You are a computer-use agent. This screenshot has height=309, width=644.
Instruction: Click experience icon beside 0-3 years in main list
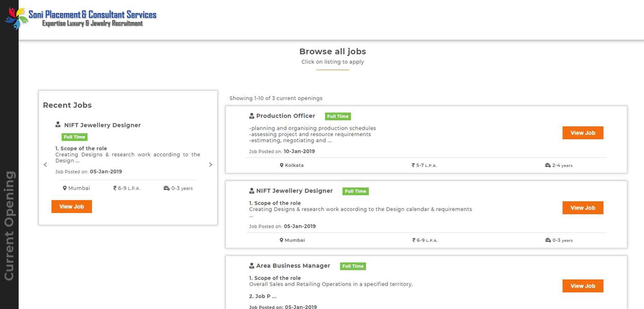(548, 240)
